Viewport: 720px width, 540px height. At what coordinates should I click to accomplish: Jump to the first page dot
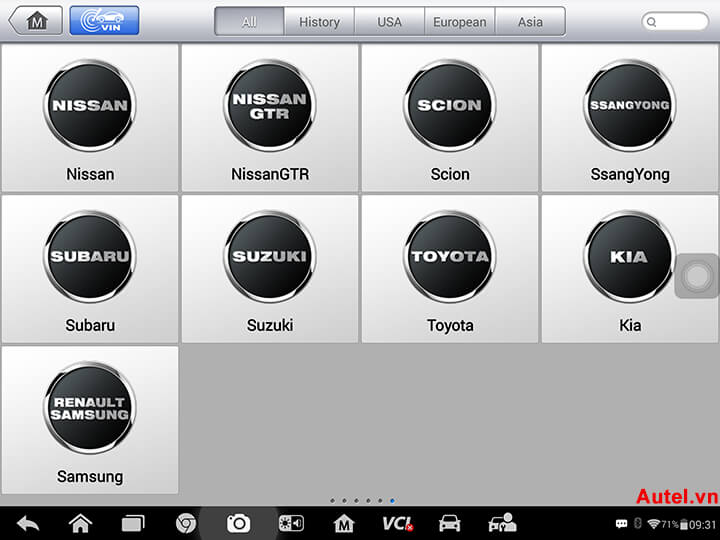point(332,501)
